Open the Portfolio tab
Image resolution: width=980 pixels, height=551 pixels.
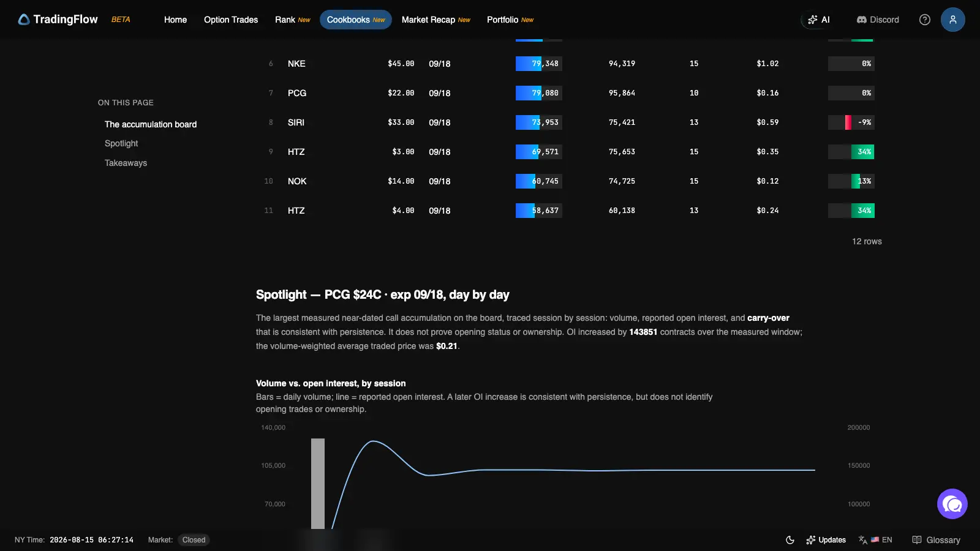point(510,20)
